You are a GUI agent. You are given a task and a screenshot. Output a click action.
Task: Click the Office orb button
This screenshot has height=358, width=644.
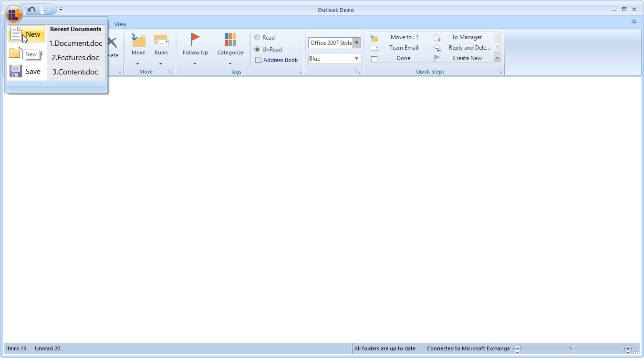(13, 14)
